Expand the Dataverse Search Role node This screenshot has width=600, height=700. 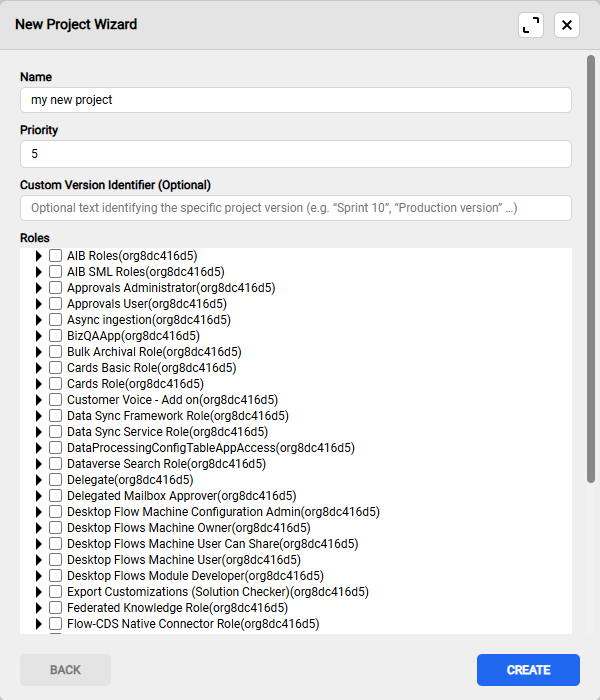pos(39,464)
